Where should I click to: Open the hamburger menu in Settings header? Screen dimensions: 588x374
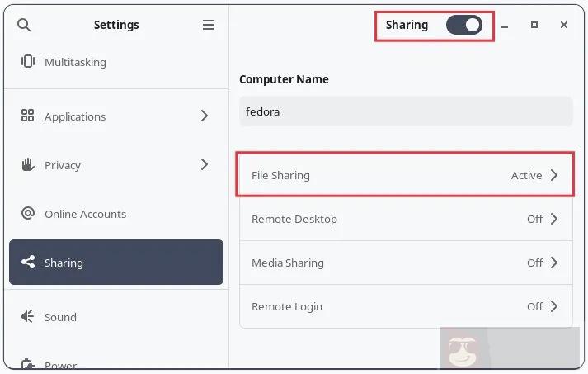(x=209, y=25)
